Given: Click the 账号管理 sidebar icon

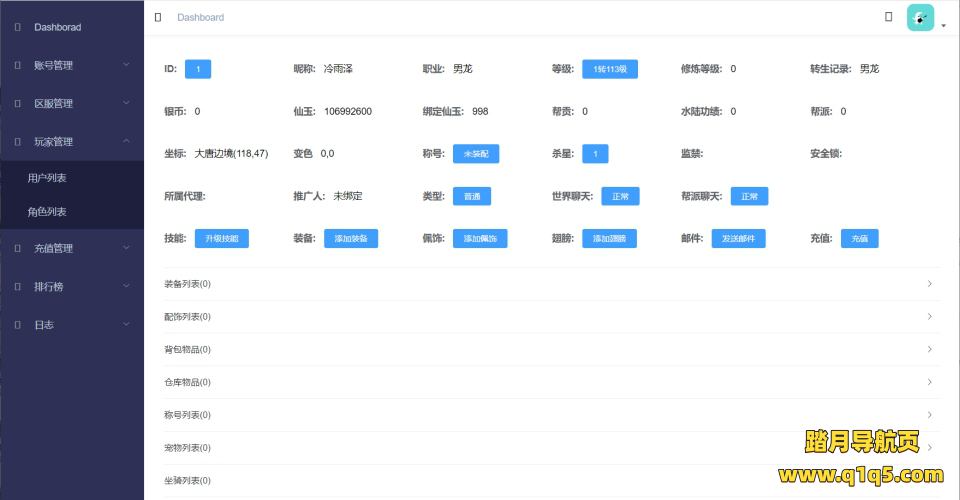Looking at the screenshot, I should [x=17, y=65].
